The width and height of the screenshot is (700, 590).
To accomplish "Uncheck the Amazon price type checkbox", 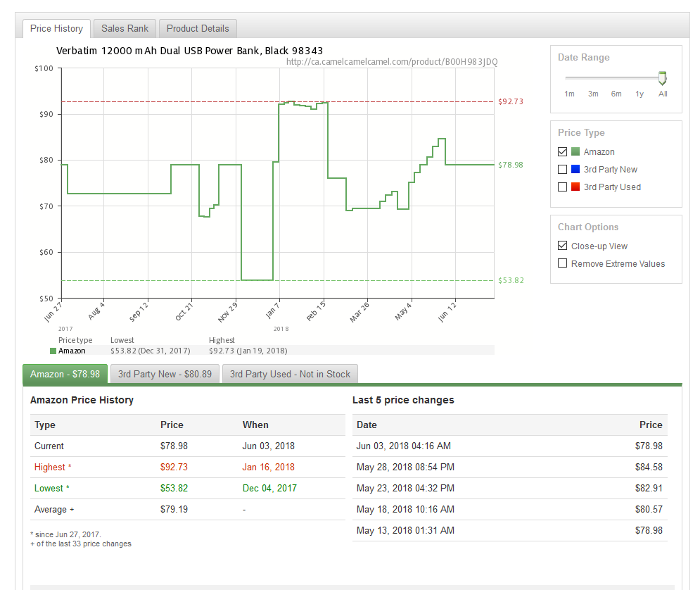I will 563,152.
